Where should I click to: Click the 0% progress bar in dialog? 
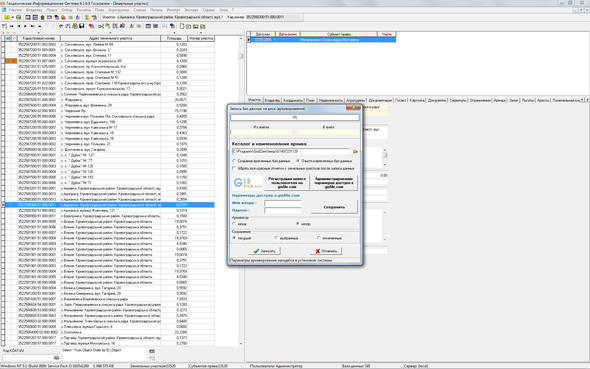point(295,117)
